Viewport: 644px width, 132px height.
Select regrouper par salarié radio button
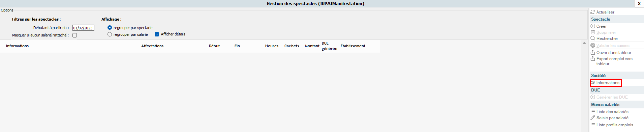click(110, 34)
